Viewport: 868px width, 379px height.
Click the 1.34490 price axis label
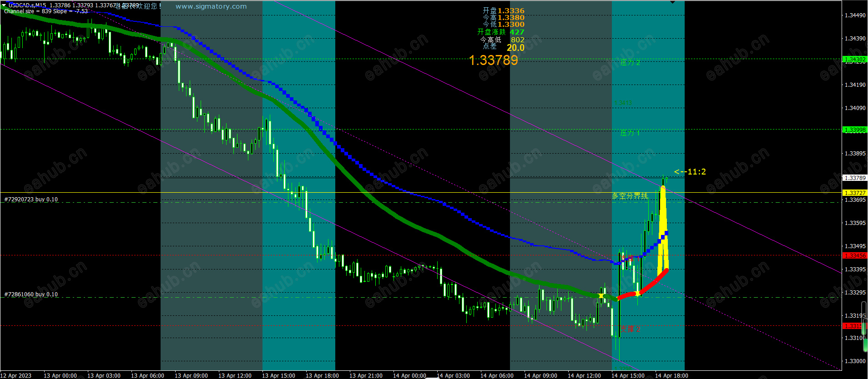point(855,15)
